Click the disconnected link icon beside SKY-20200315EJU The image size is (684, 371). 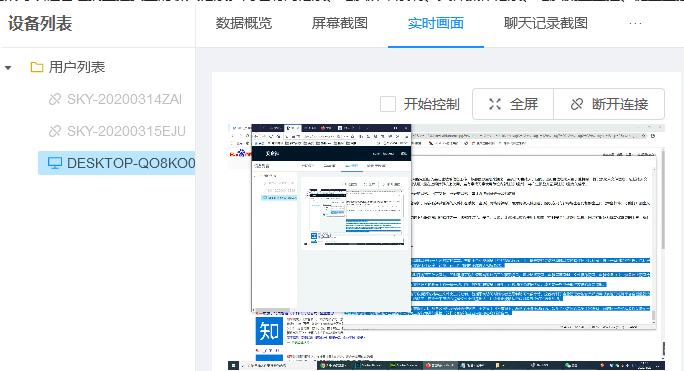coord(55,131)
